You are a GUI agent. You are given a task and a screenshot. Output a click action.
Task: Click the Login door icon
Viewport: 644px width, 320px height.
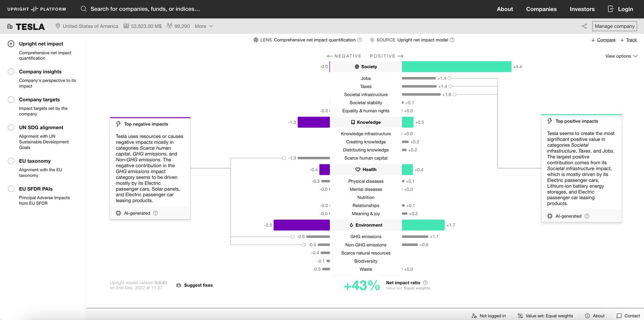point(611,9)
